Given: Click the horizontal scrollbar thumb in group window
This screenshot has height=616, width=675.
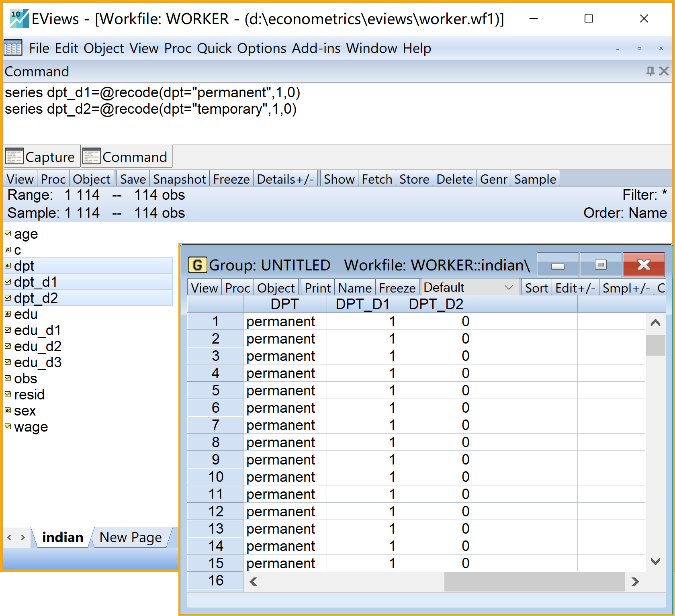Looking at the screenshot, I should click(x=534, y=581).
